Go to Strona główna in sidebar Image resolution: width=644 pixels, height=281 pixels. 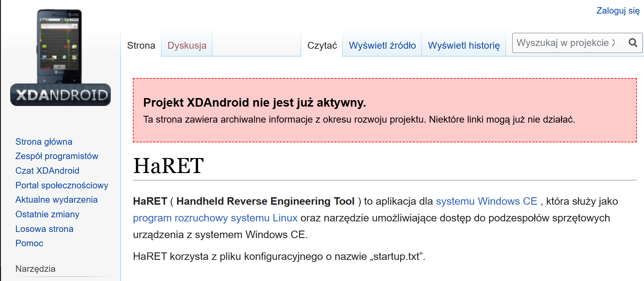tap(44, 142)
